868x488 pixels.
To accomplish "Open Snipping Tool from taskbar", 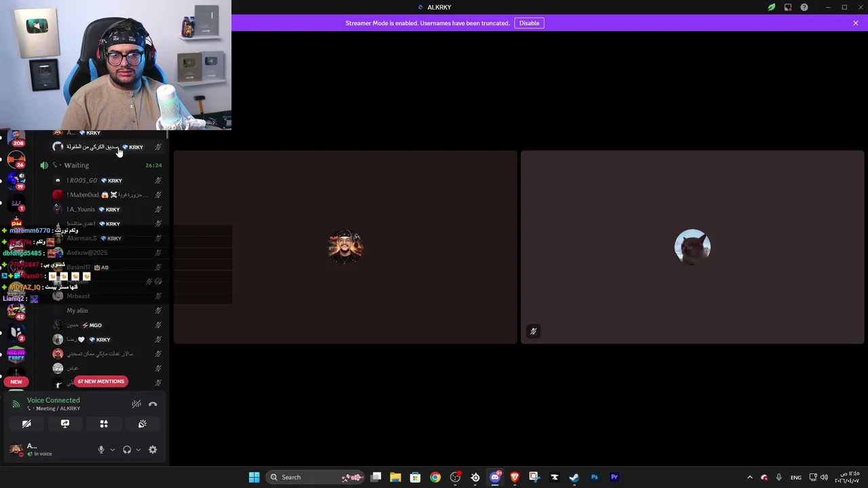I will click(x=534, y=477).
